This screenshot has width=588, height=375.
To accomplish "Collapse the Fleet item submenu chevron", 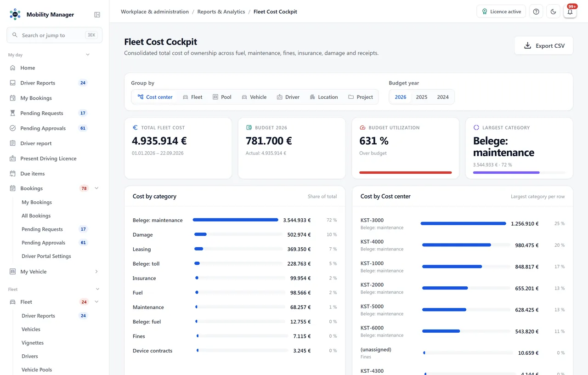I will click(96, 302).
